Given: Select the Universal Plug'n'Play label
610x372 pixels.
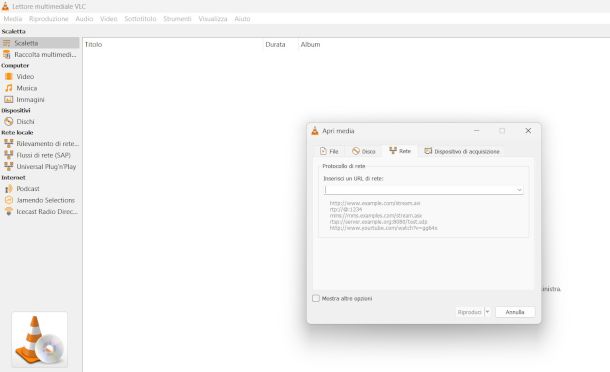Looking at the screenshot, I should pos(46,167).
